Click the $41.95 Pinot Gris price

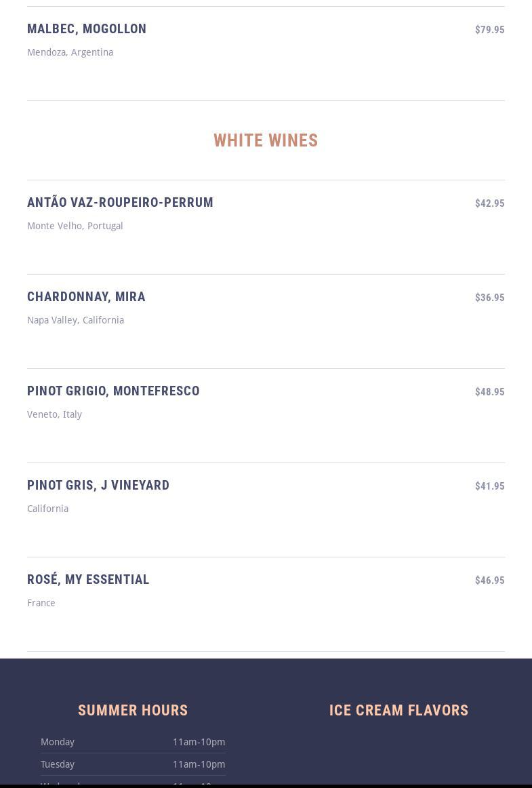489,486
